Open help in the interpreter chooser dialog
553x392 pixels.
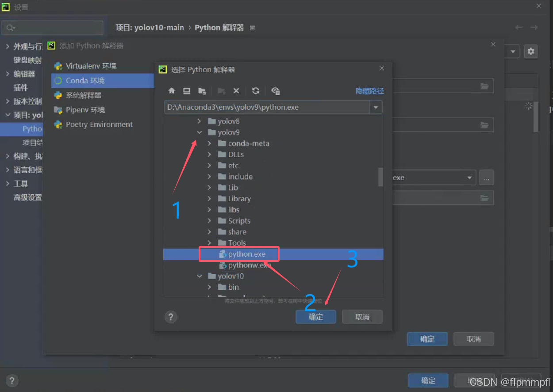tap(171, 317)
